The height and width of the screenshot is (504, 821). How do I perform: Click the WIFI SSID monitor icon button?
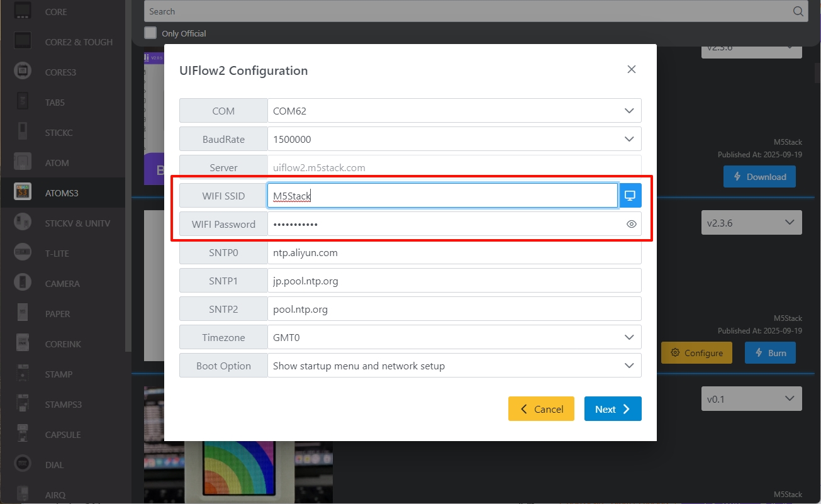(630, 196)
